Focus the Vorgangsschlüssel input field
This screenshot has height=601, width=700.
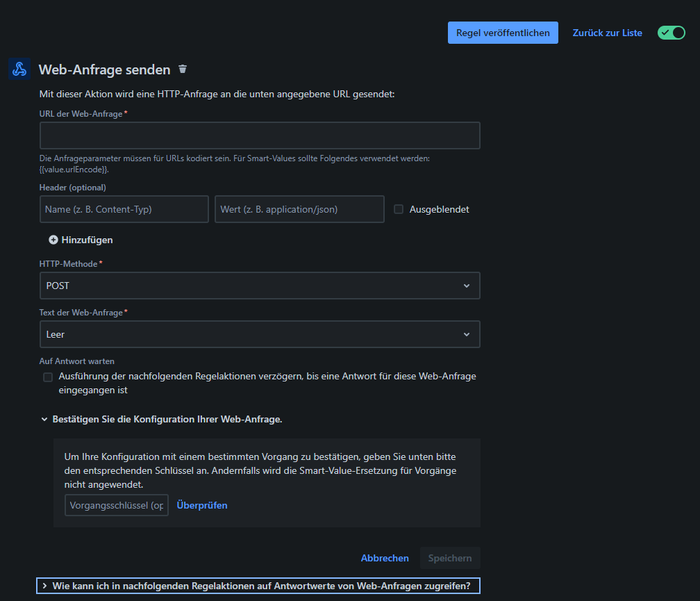point(117,505)
